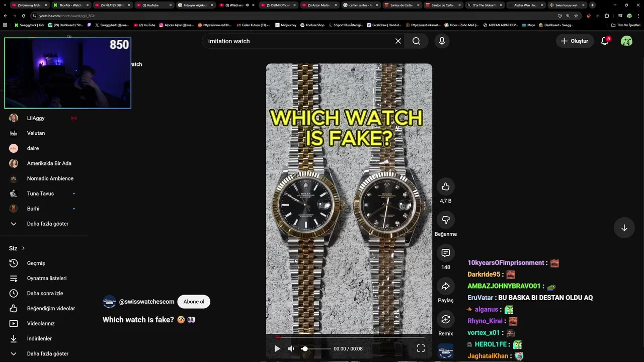Open the browser extensions puzzle icon
644x362 pixels.
[x=607, y=16]
